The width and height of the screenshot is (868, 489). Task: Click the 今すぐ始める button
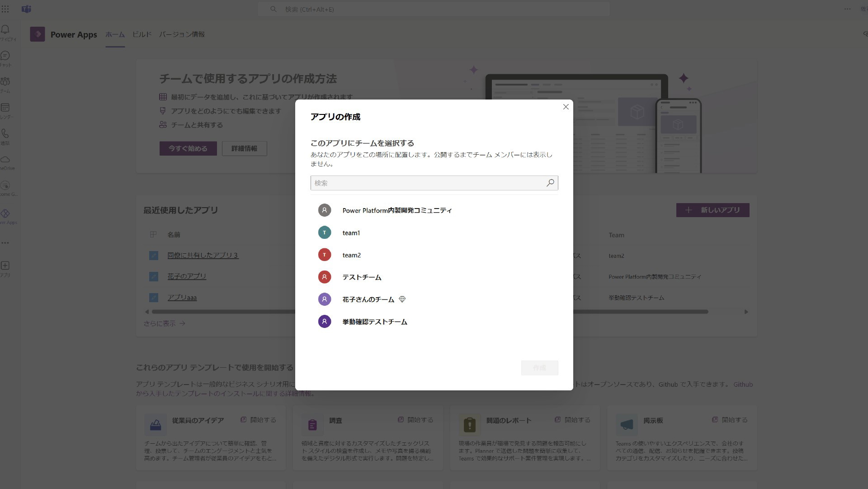(x=188, y=148)
